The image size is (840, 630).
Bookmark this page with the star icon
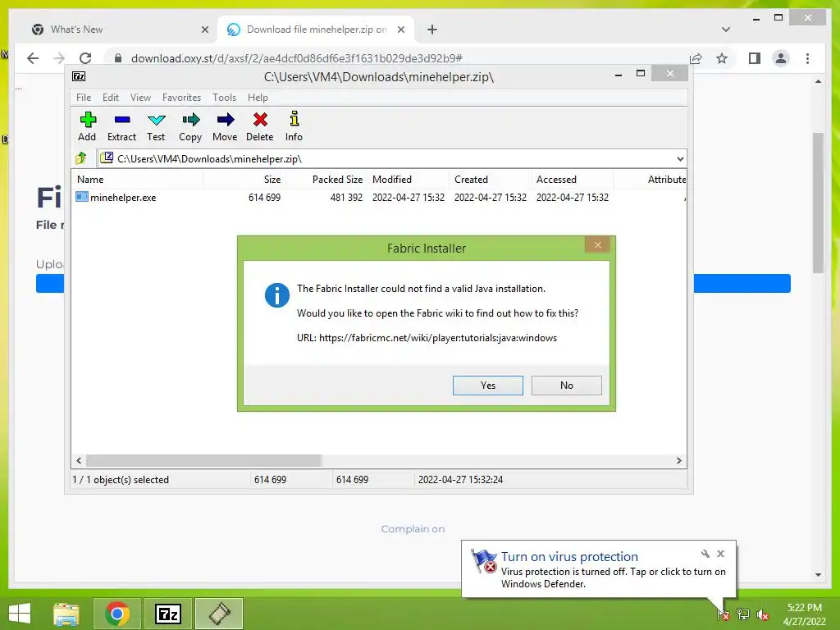722,58
